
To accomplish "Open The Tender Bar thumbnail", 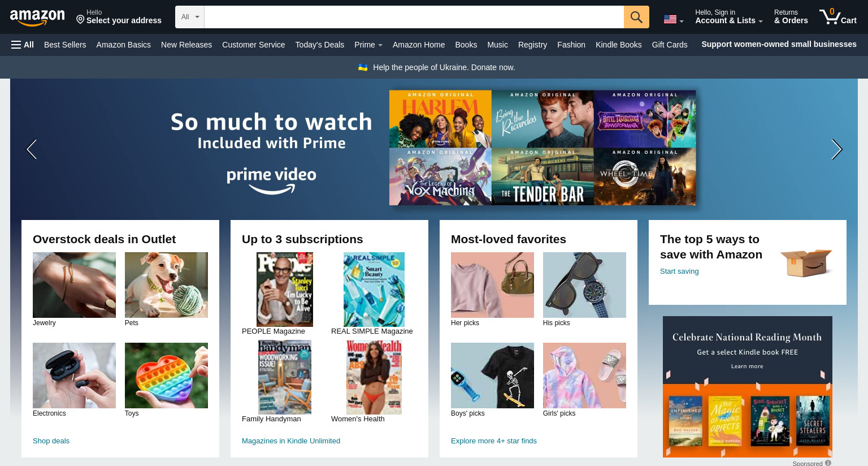I will click(x=542, y=176).
